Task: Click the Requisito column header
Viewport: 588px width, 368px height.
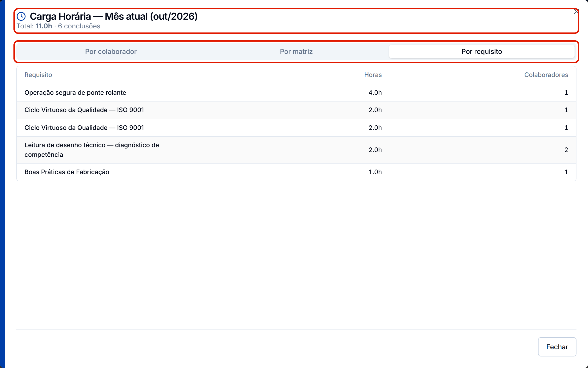Action: 38,75
